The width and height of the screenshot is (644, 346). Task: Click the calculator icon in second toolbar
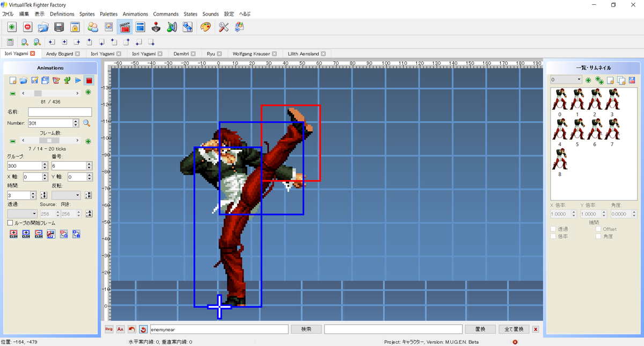tap(10, 42)
